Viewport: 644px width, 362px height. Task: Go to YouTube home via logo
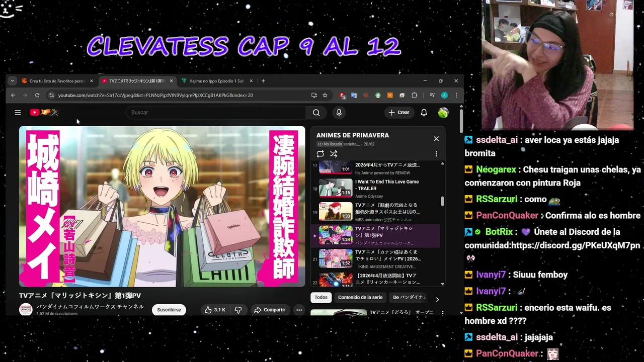click(44, 112)
